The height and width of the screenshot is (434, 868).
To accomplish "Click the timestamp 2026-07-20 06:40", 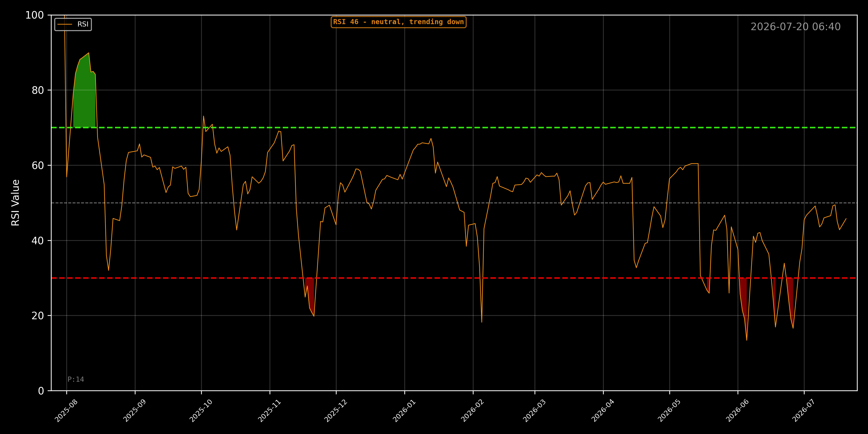I will click(x=796, y=27).
